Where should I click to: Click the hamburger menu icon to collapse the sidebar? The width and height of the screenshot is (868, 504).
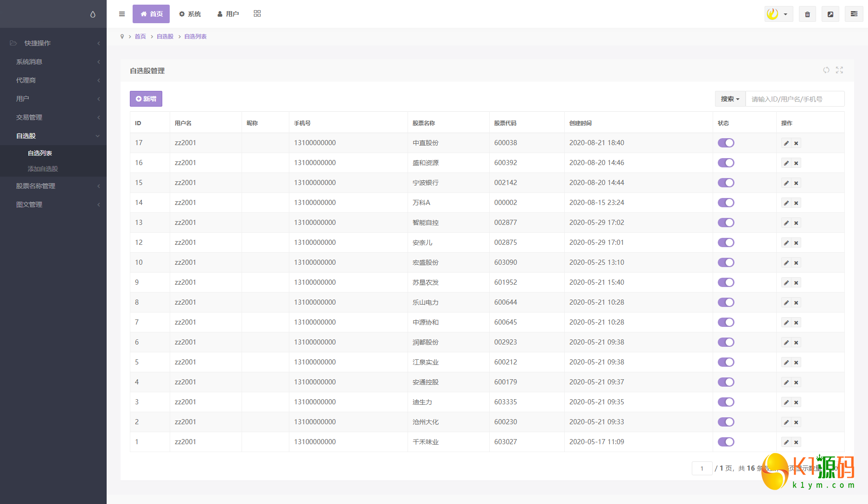(x=122, y=14)
